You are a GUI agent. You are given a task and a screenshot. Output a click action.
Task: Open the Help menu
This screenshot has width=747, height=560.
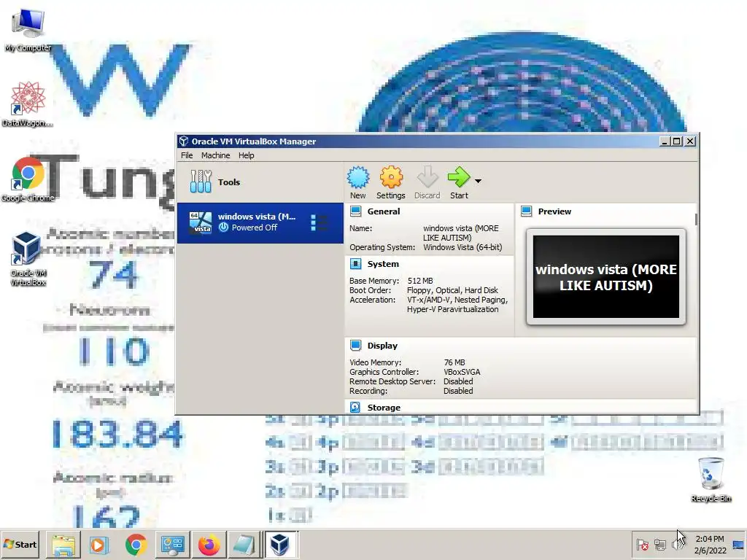(x=247, y=155)
